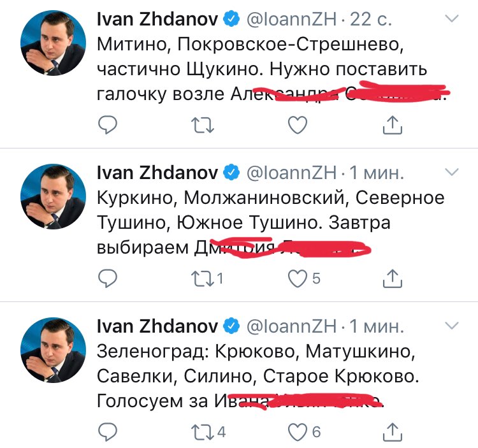Like the Куркино tweet with 5 likes
Viewport: 478px width, 448px height.
click(298, 278)
